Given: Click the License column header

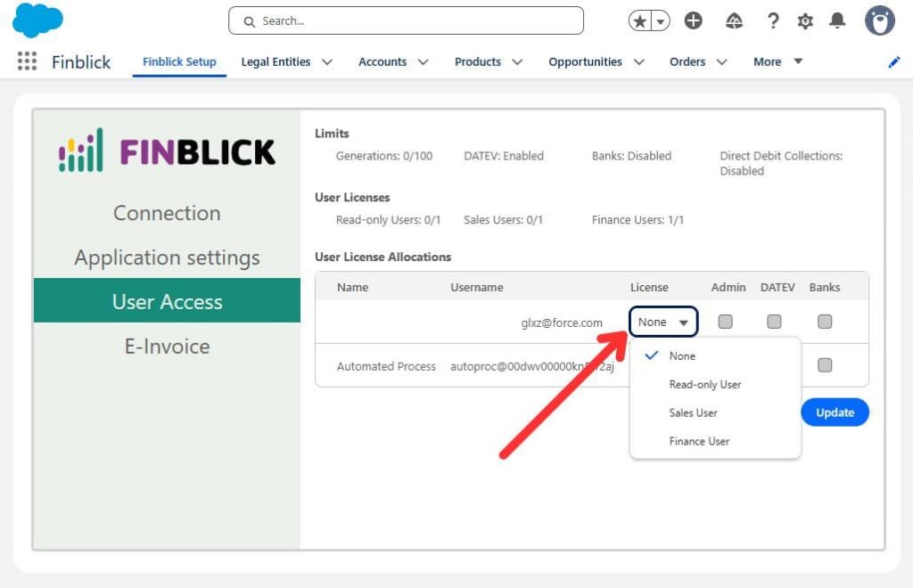Looking at the screenshot, I should click(649, 287).
